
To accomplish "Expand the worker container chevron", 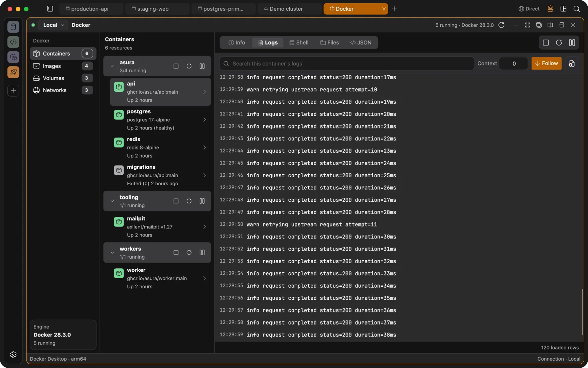I will click(204, 278).
